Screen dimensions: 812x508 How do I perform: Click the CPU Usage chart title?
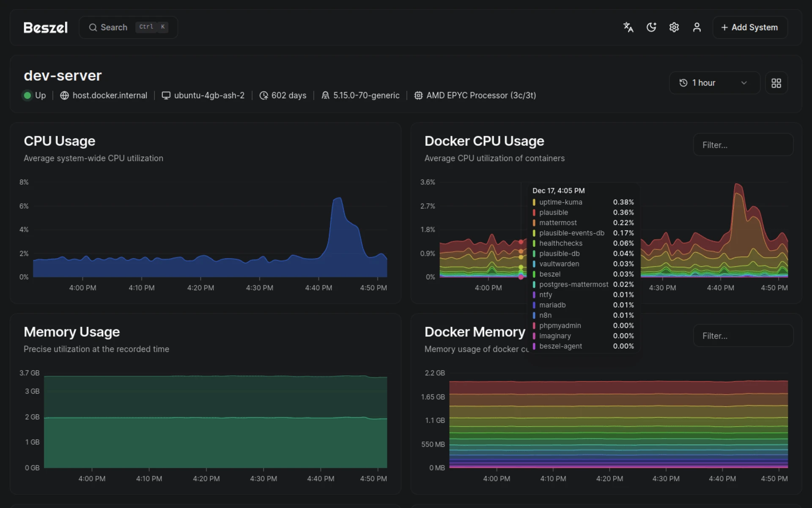coord(60,141)
